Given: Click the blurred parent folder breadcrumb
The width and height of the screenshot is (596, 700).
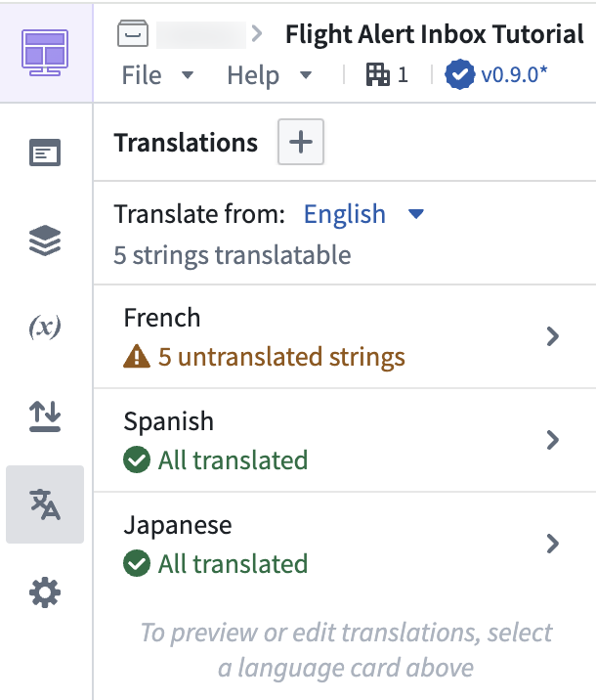Looking at the screenshot, I should point(201,34).
